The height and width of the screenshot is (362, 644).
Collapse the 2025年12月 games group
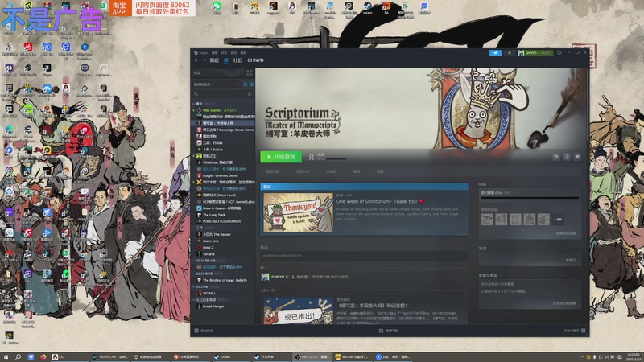point(194,261)
